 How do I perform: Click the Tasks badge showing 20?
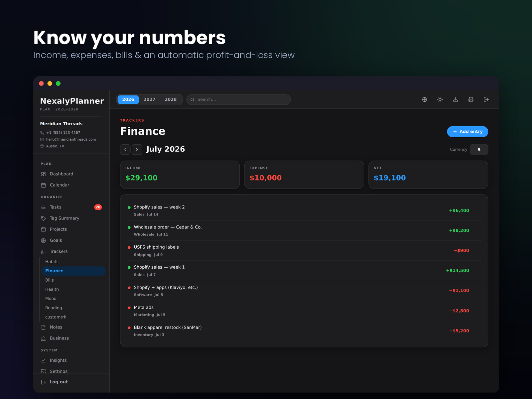[x=98, y=207]
